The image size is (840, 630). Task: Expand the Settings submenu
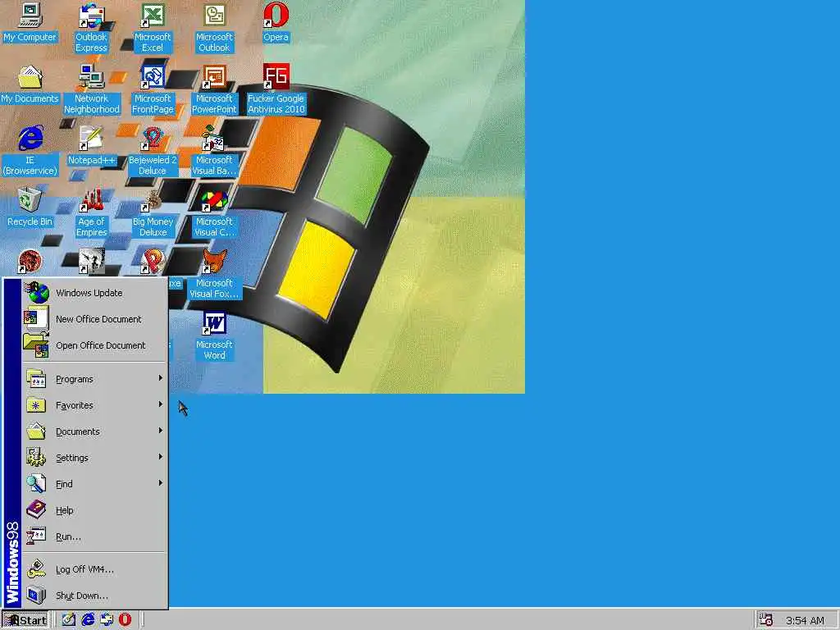(94, 458)
